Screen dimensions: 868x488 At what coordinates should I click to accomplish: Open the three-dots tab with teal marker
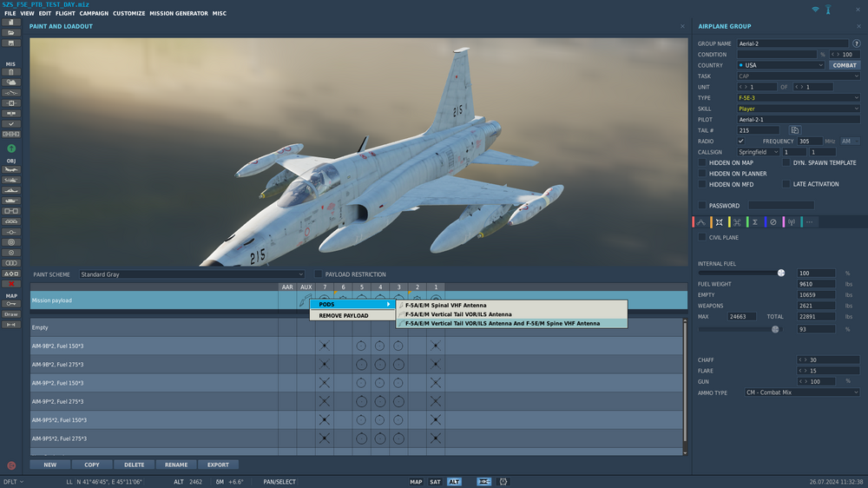pyautogui.click(x=809, y=222)
